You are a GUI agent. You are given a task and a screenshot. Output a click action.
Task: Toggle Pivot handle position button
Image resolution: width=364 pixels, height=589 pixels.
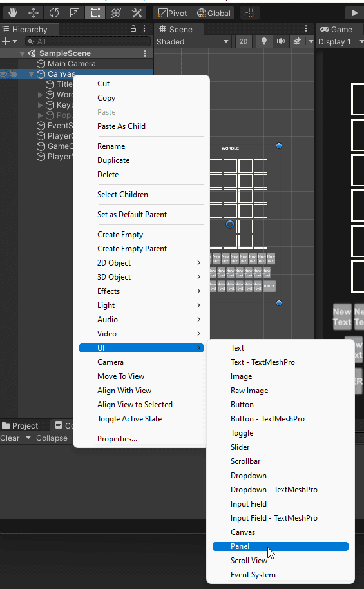point(173,13)
